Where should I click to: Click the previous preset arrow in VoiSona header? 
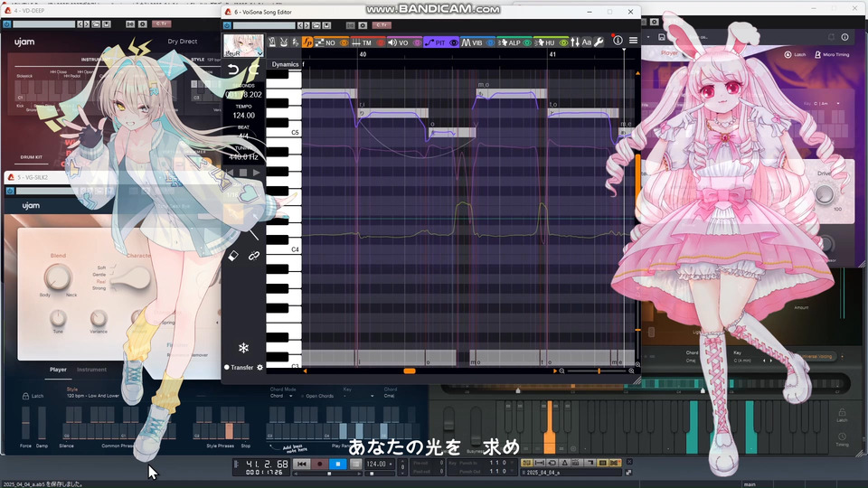click(x=300, y=25)
